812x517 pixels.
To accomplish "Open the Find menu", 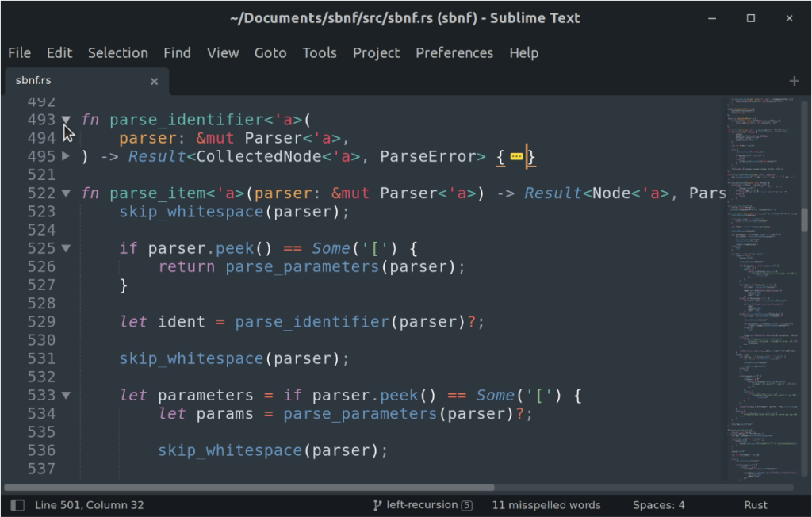I will [x=177, y=53].
